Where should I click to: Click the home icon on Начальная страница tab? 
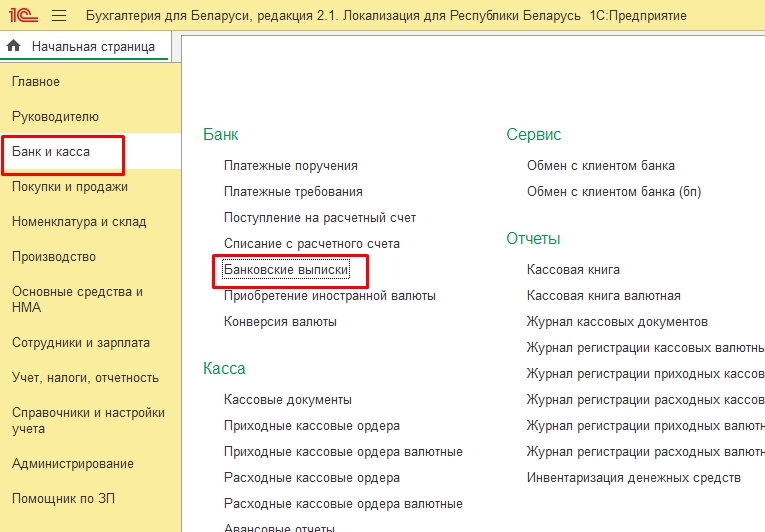click(14, 46)
